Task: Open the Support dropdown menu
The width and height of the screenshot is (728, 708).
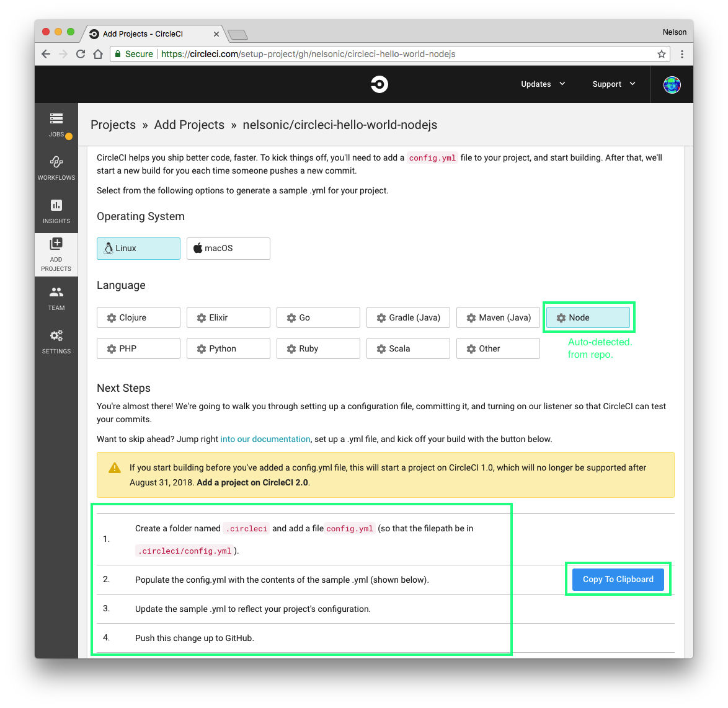Action: point(613,84)
